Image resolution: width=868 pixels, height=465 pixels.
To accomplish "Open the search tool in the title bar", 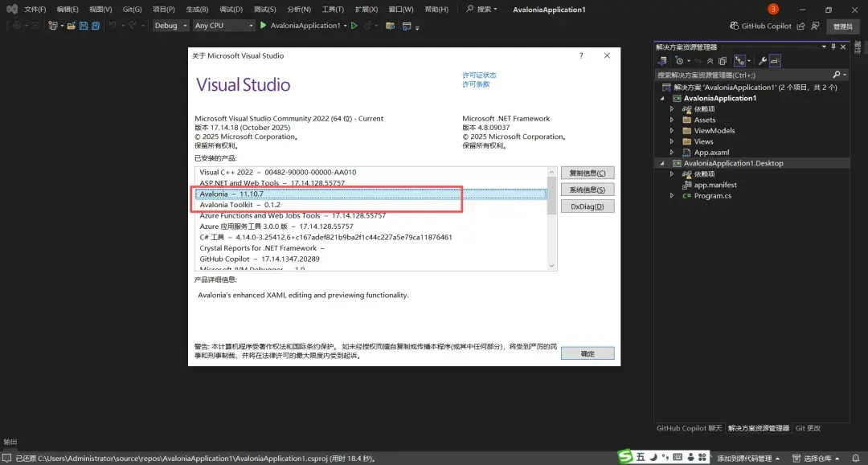I will point(481,10).
